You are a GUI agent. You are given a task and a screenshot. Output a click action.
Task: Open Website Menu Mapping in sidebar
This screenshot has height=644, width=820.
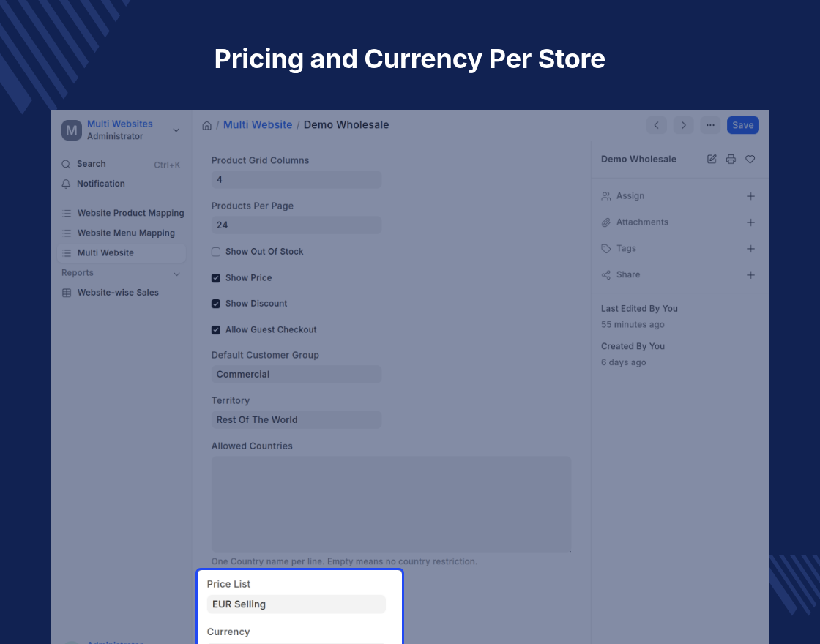122,233
